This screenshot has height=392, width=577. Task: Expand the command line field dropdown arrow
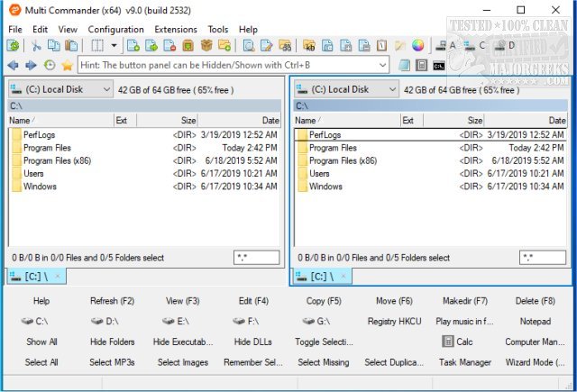click(x=382, y=65)
